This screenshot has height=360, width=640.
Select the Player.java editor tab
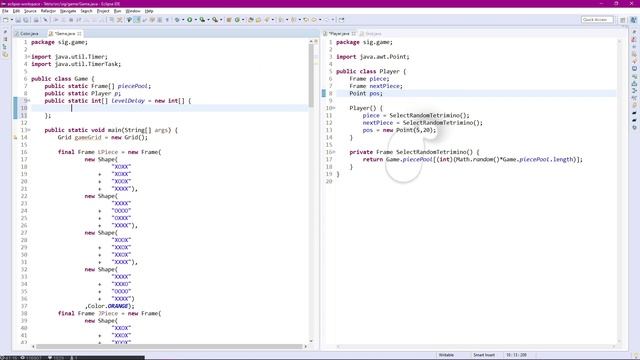pyautogui.click(x=339, y=33)
